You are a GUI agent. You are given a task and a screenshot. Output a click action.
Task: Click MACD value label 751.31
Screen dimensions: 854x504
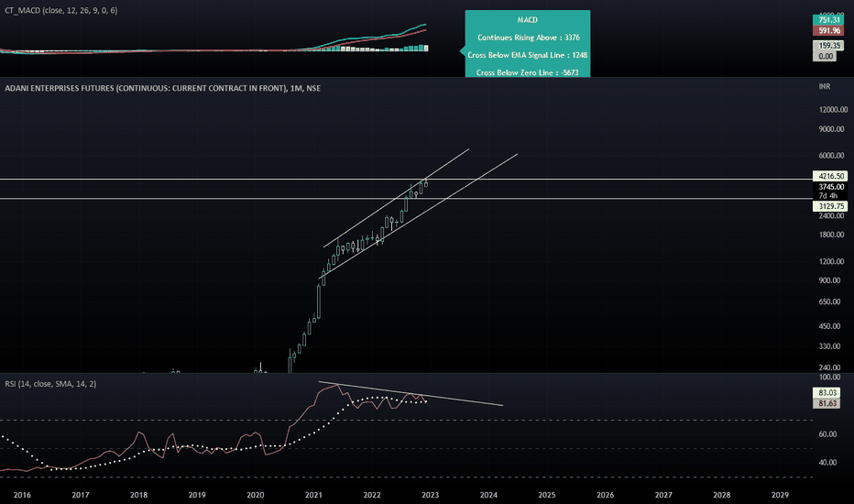[x=828, y=19]
